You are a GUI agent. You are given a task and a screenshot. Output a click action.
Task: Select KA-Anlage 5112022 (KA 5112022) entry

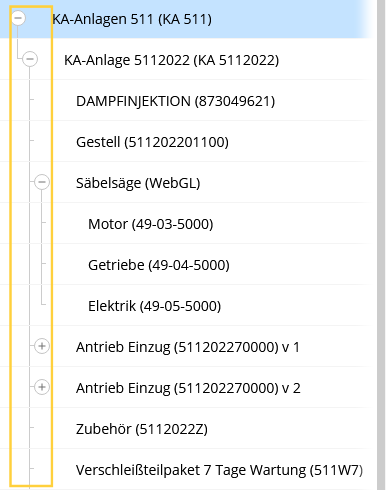[171, 60]
